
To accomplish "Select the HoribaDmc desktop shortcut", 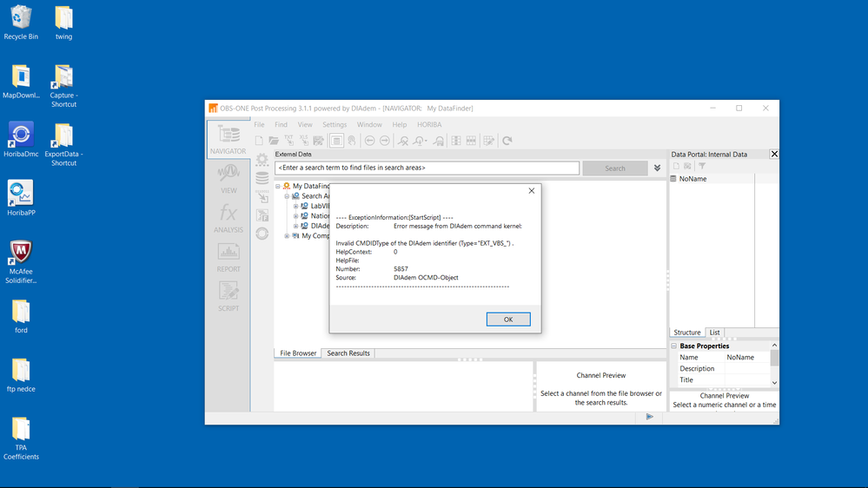I will tap(21, 140).
